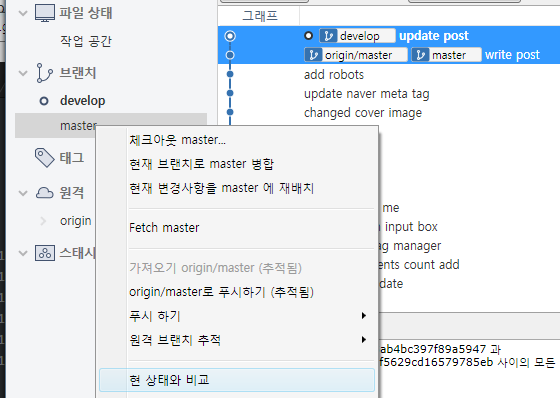Click the 브랜치 heading
This screenshot has width=560, height=398.
pyautogui.click(x=78, y=73)
